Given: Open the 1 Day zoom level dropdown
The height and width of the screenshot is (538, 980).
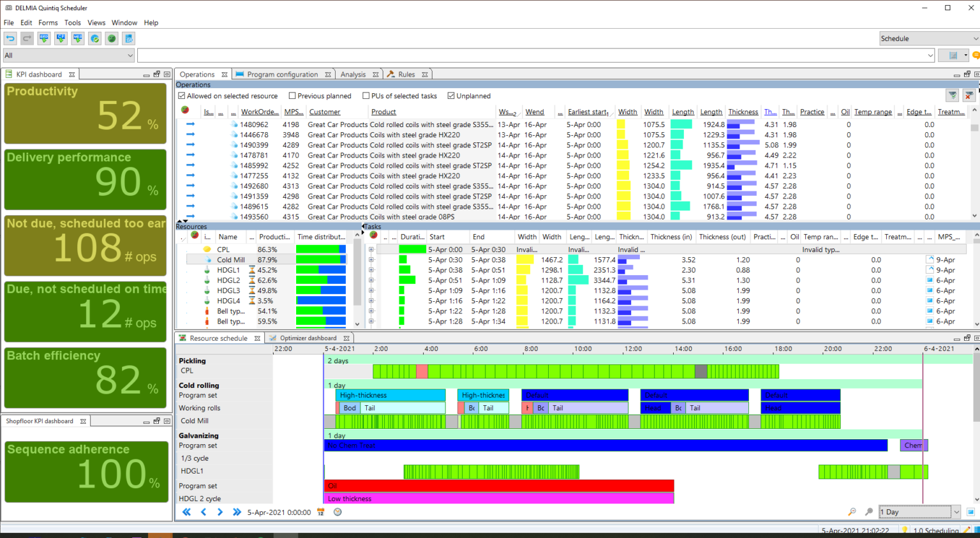Looking at the screenshot, I should [x=956, y=512].
